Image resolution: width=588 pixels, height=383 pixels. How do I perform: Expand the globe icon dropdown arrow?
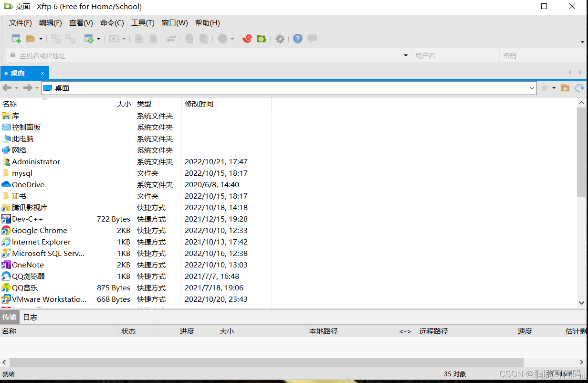pos(232,39)
